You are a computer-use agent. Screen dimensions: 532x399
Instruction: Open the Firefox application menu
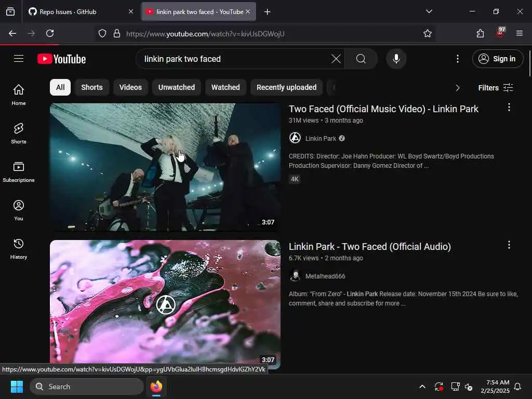click(x=519, y=33)
